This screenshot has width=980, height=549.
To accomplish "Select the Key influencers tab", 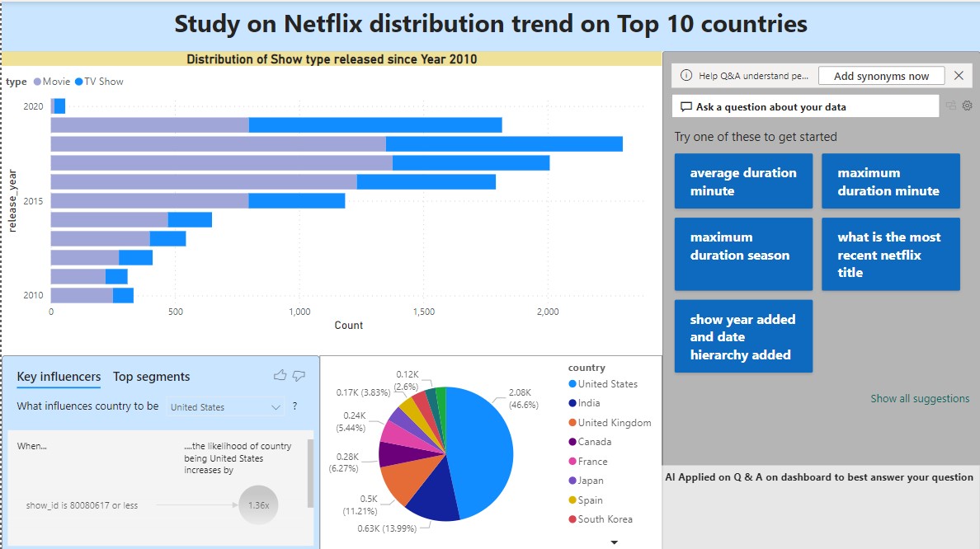I will (59, 377).
